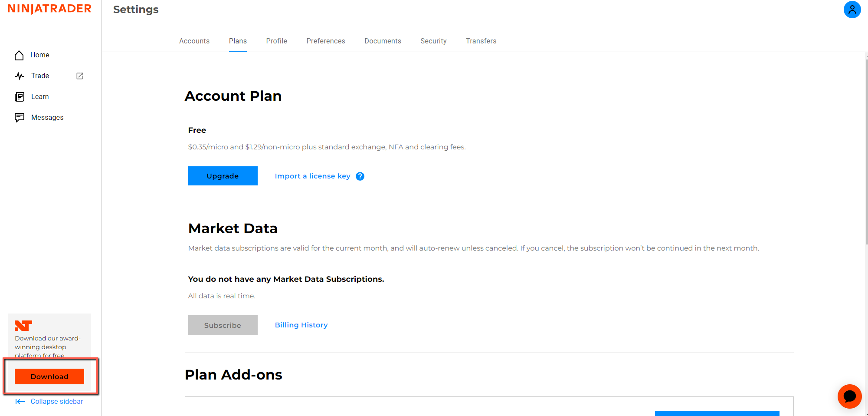868x416 pixels.
Task: Open the user account avatar icon
Action: coord(852,10)
